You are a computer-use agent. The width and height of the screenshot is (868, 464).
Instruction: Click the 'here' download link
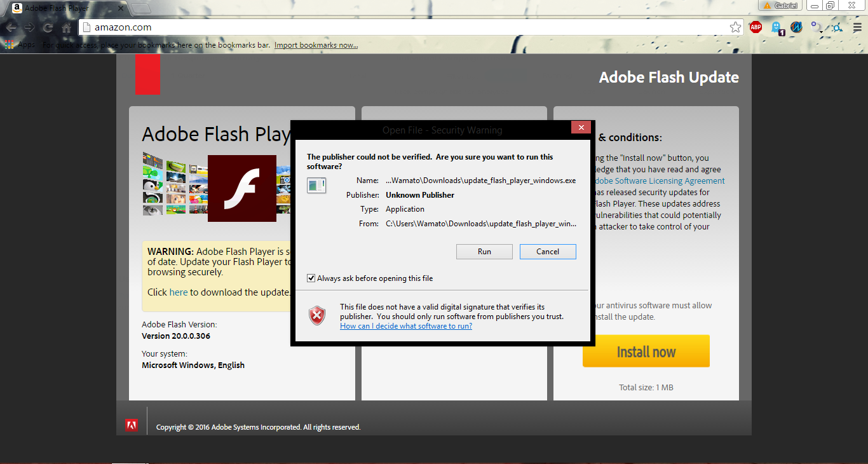tap(179, 292)
